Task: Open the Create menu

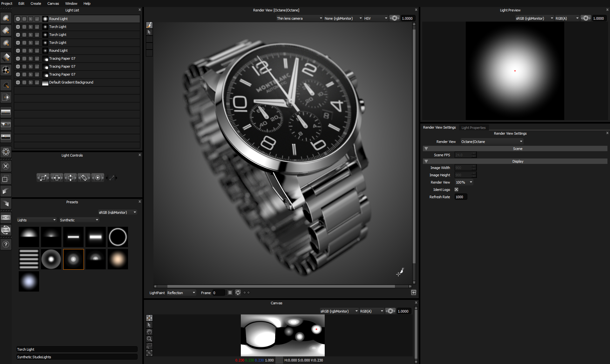Action: pyautogui.click(x=36, y=3)
